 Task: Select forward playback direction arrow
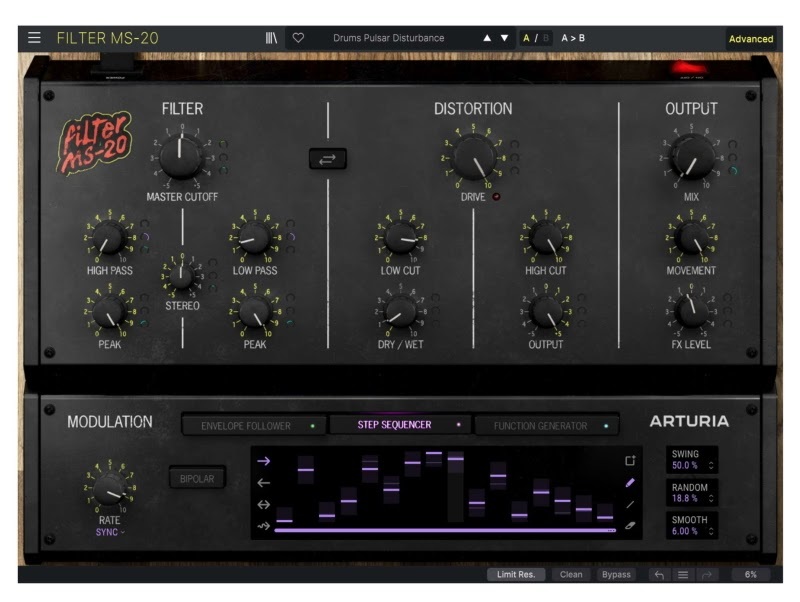pyautogui.click(x=264, y=461)
